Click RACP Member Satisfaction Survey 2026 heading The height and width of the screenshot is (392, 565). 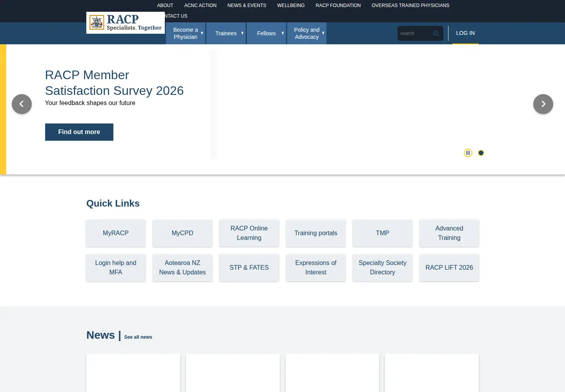(114, 83)
